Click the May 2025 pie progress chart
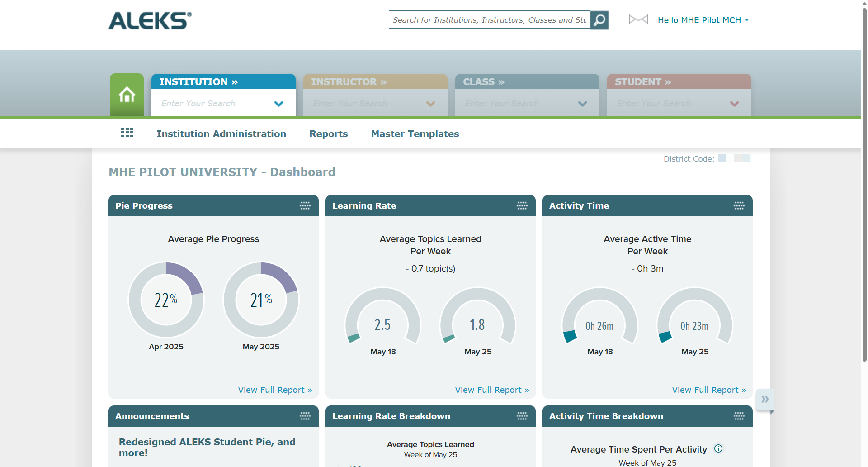The height and width of the screenshot is (467, 868). (x=261, y=300)
